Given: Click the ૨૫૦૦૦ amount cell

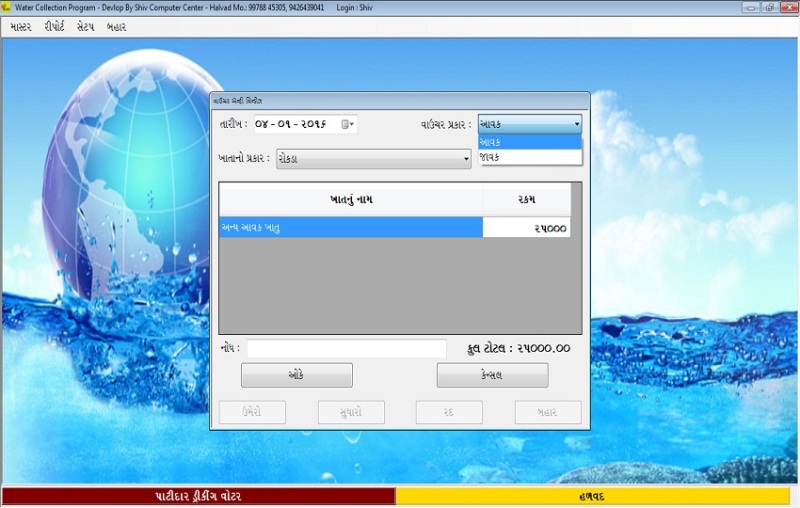Looking at the screenshot, I should 527,228.
